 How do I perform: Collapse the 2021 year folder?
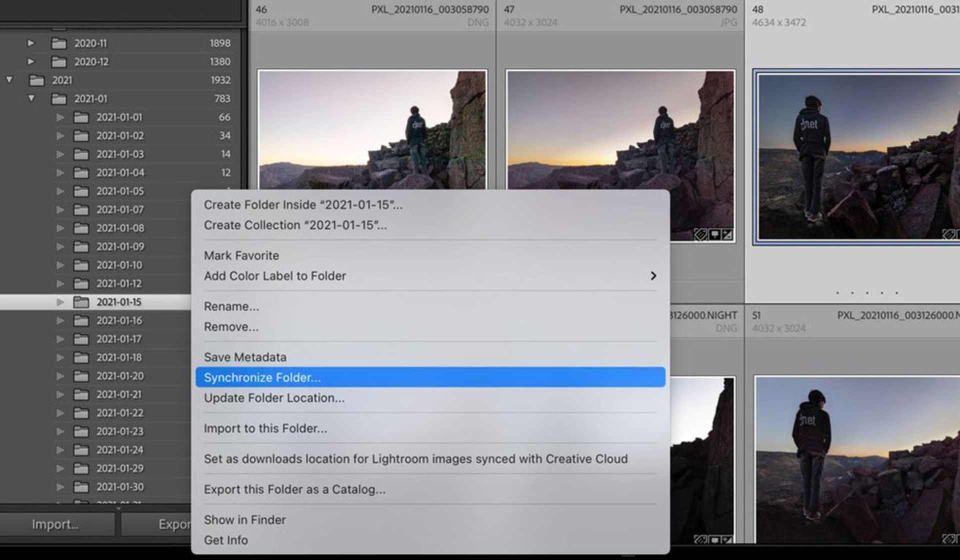point(9,80)
